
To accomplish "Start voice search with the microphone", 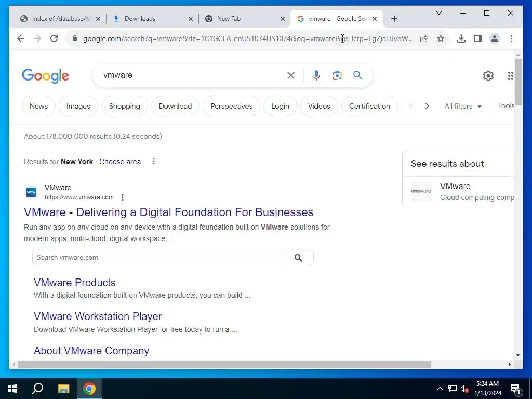I will [316, 75].
